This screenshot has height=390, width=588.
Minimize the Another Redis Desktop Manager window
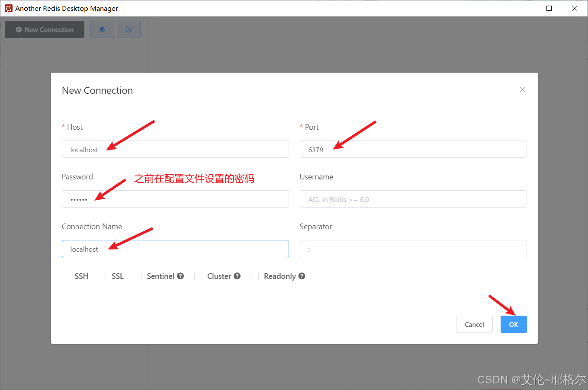coord(524,8)
